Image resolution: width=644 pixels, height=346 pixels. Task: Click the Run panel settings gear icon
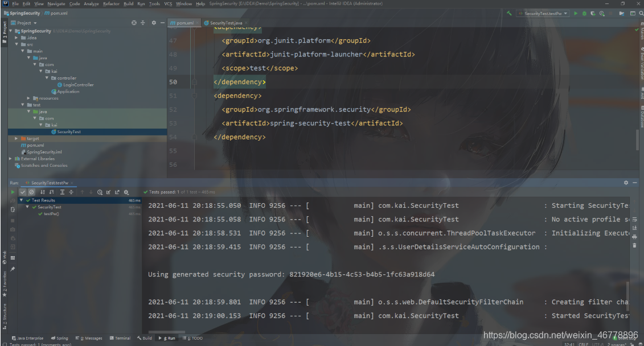pyautogui.click(x=126, y=192)
